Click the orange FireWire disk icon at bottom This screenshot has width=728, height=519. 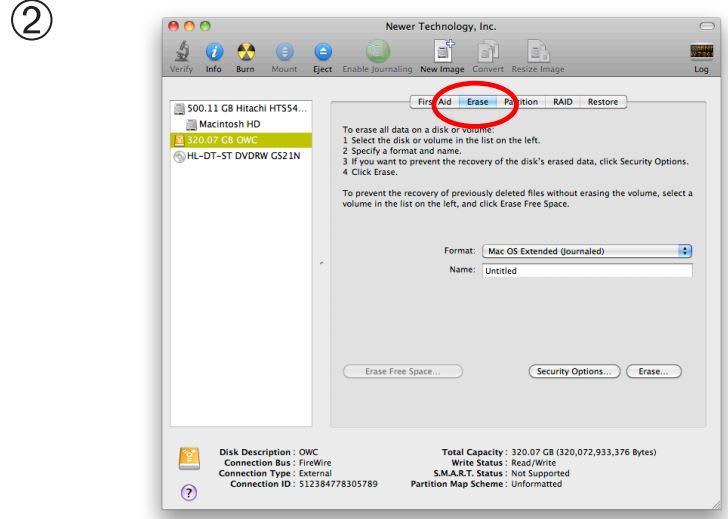point(189,459)
